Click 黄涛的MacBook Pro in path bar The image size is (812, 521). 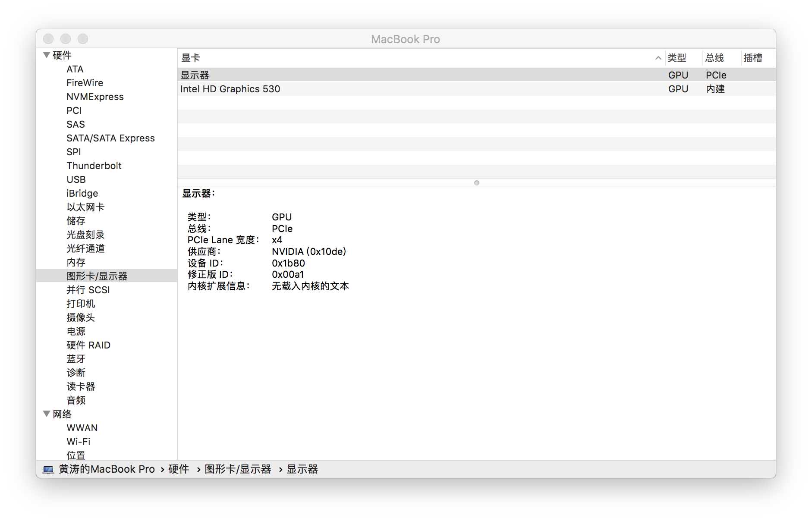[x=107, y=469]
